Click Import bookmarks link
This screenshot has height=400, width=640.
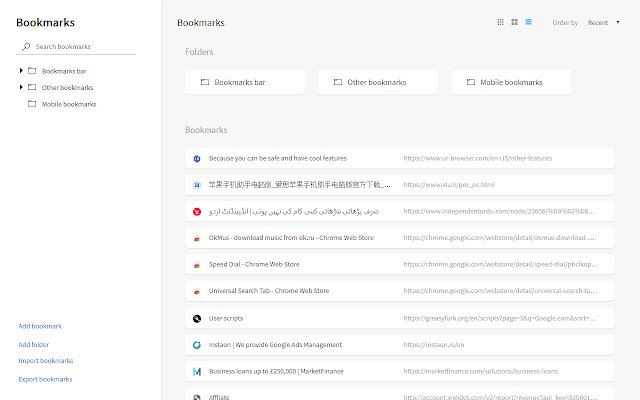[x=46, y=361]
